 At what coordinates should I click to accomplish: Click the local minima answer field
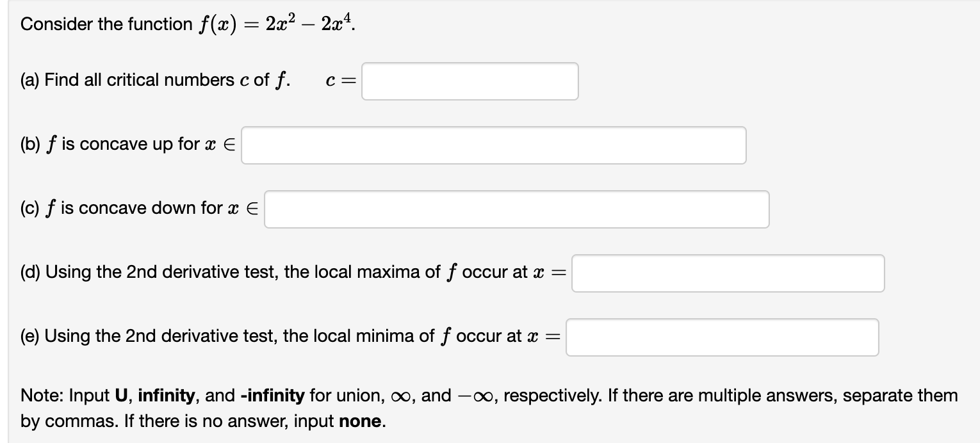click(722, 337)
